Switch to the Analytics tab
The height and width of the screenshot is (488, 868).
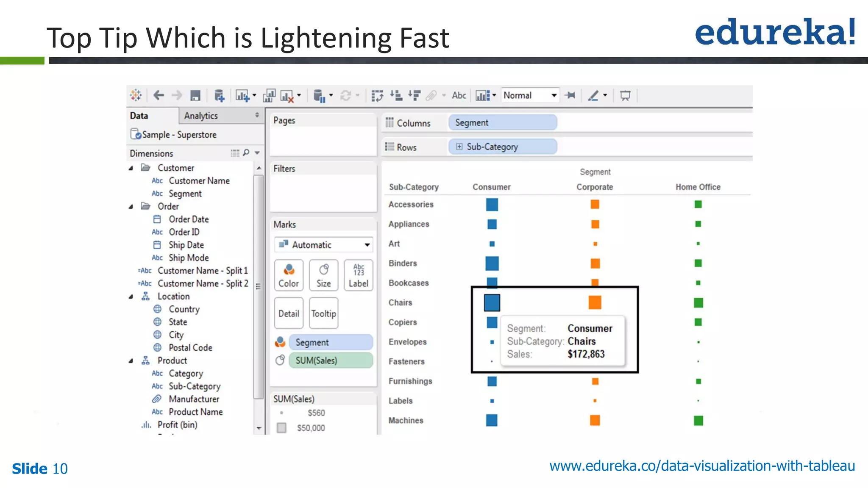tap(221, 116)
